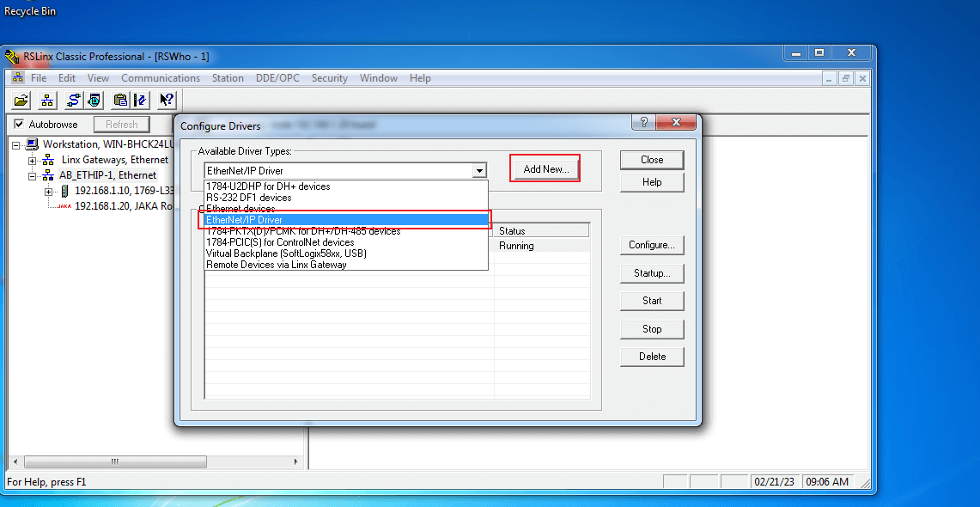The height and width of the screenshot is (507, 980).
Task: Click the Open folder toolbar icon
Action: (x=21, y=100)
